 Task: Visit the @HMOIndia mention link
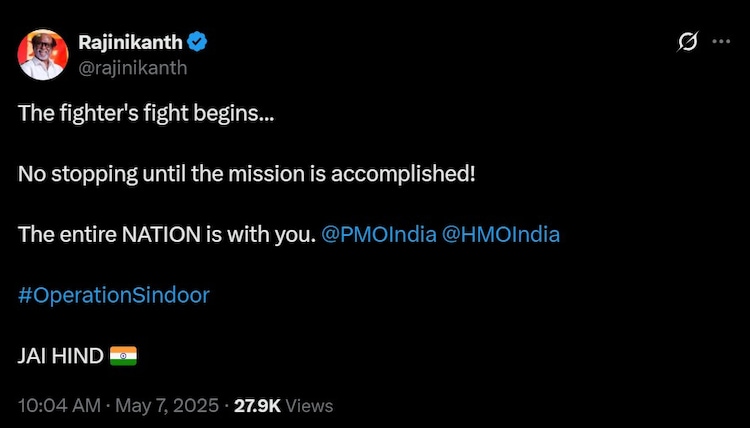tap(500, 234)
